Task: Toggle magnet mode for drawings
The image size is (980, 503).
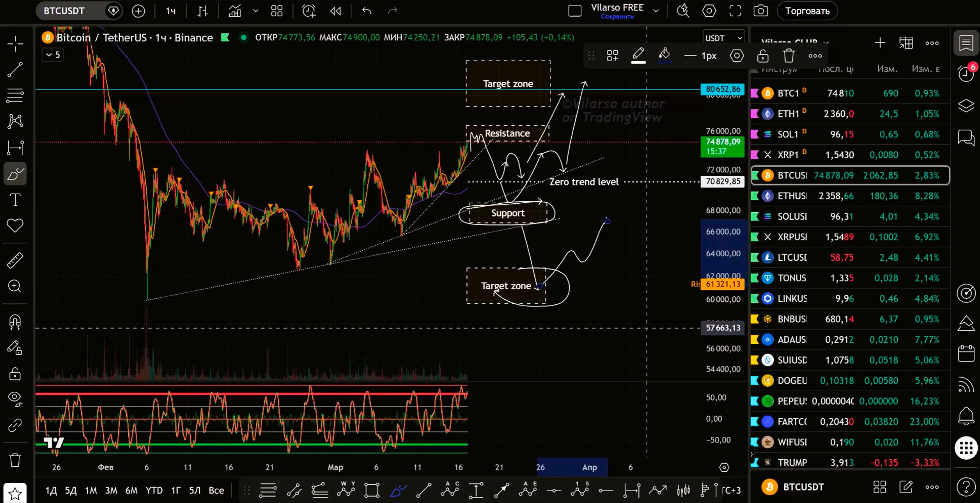Action: (x=15, y=322)
